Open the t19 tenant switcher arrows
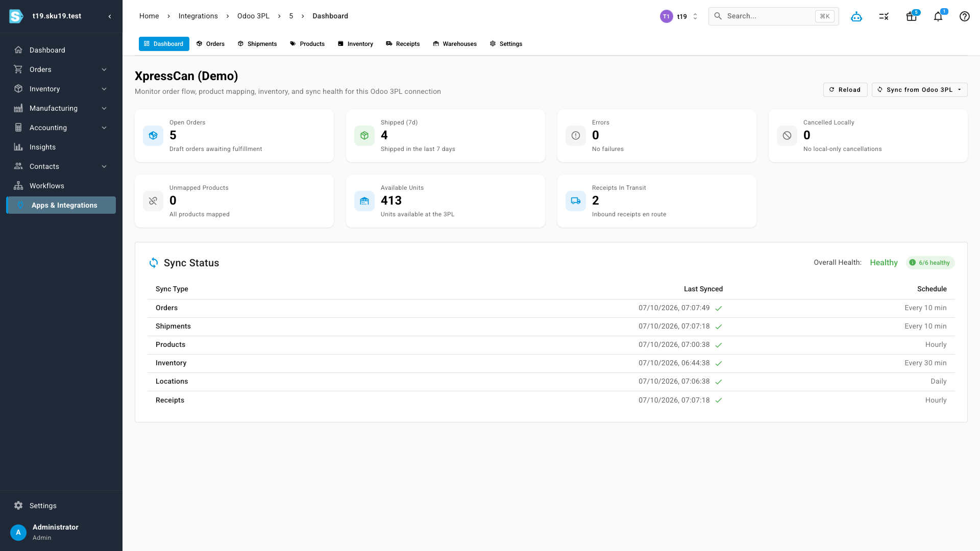Screen dimensions: 980x551 (x=695, y=16)
